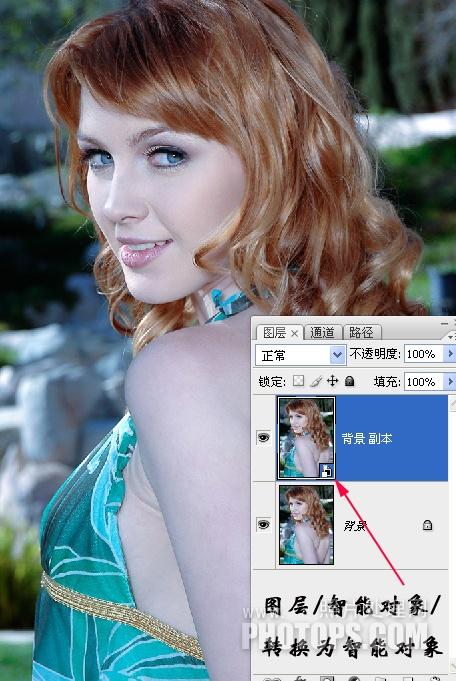Hide the 背景 副本 layer
The width and height of the screenshot is (456, 681).
click(264, 437)
